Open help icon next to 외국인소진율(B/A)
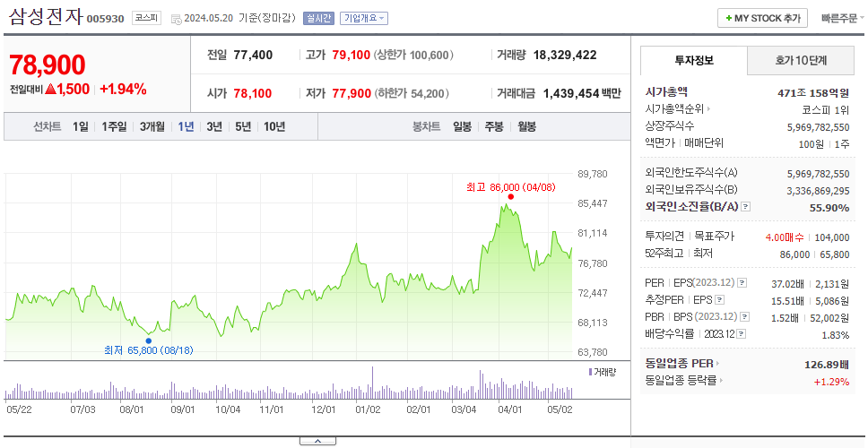 pos(746,207)
